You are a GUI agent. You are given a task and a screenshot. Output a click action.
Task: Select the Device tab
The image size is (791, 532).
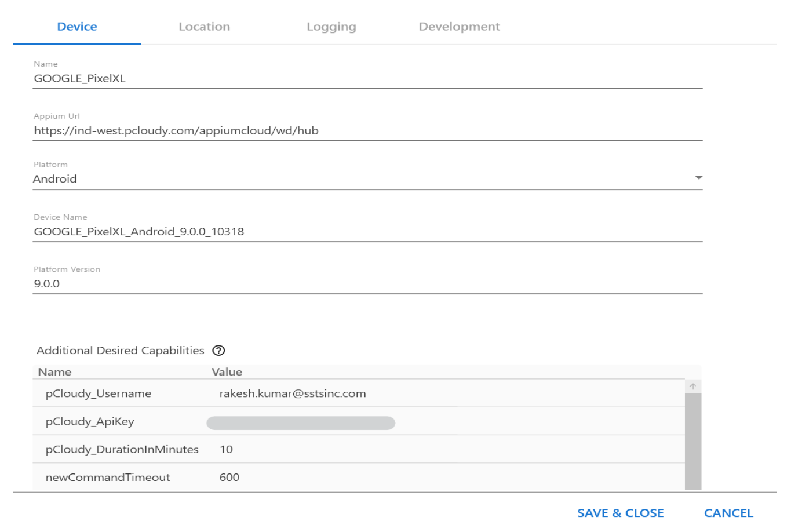[x=77, y=27]
